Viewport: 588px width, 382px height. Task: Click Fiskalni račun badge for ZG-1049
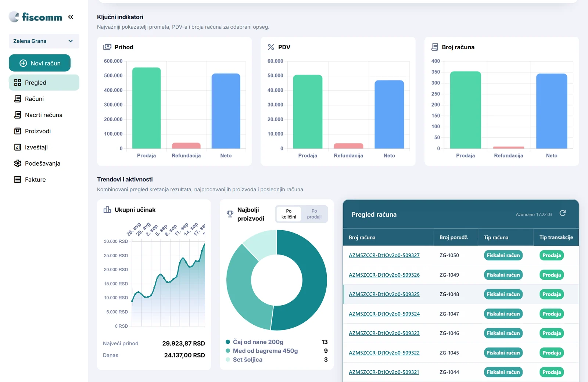(x=503, y=275)
